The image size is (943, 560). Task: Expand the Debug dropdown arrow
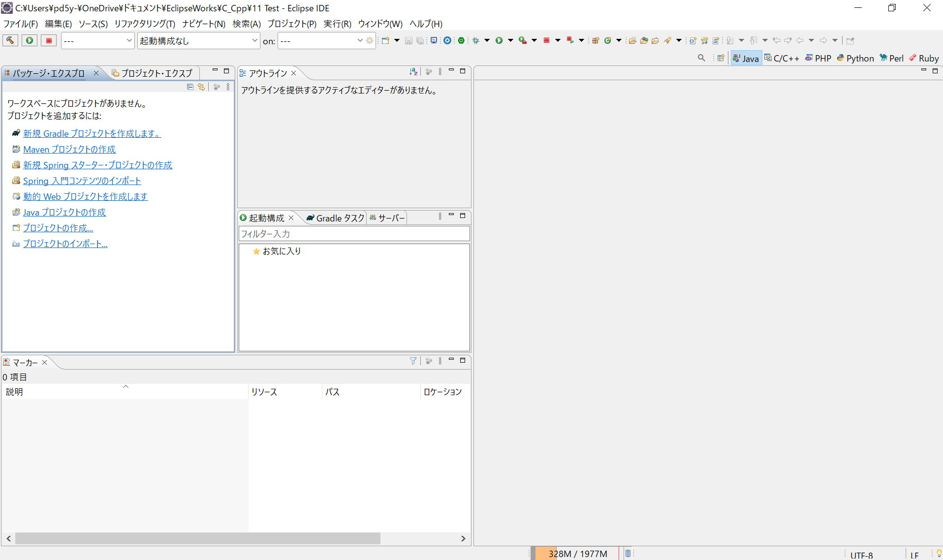point(487,40)
